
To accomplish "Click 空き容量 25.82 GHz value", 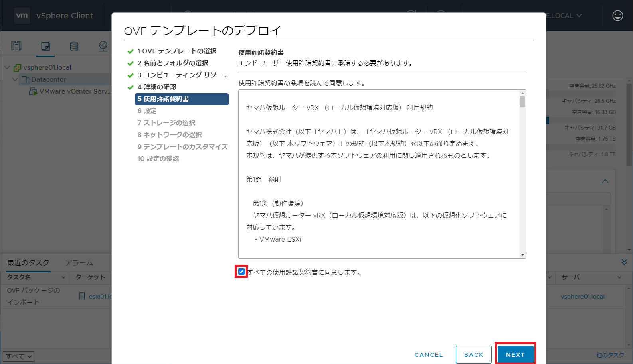I will 592,86.
